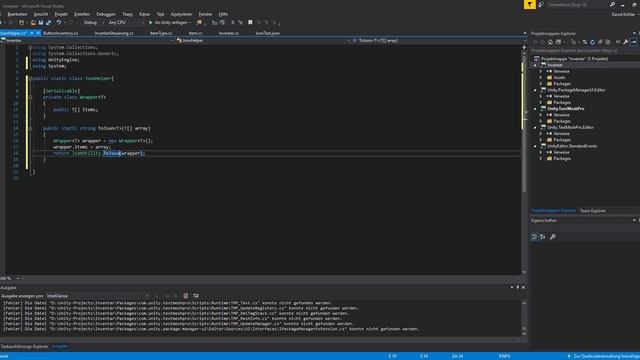Click the Projektmappen-Explorer search field
This screenshot has height=360, width=640.
[585, 51]
